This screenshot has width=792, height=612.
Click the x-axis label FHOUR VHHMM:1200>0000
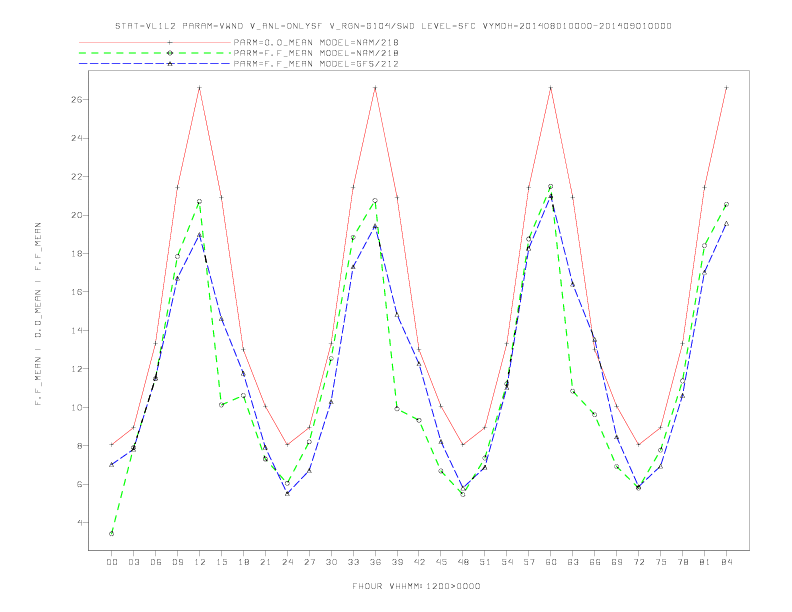[416, 586]
